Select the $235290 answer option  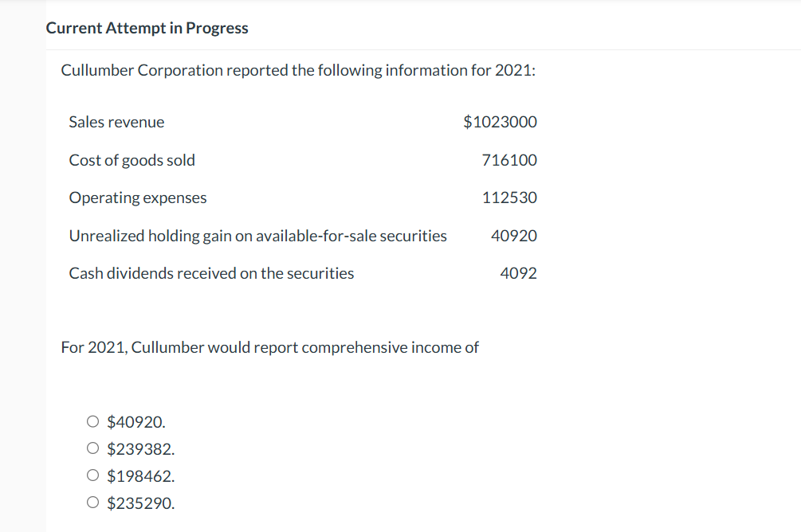(x=92, y=503)
